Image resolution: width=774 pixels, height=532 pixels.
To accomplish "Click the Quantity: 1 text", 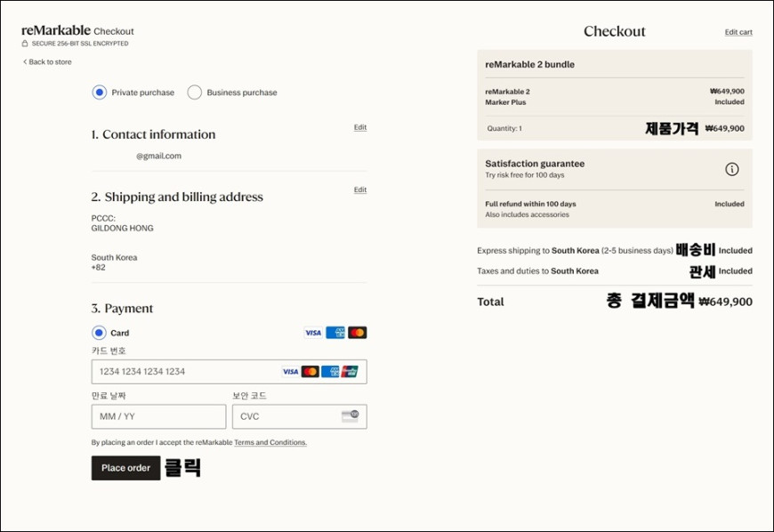I will [x=504, y=128].
